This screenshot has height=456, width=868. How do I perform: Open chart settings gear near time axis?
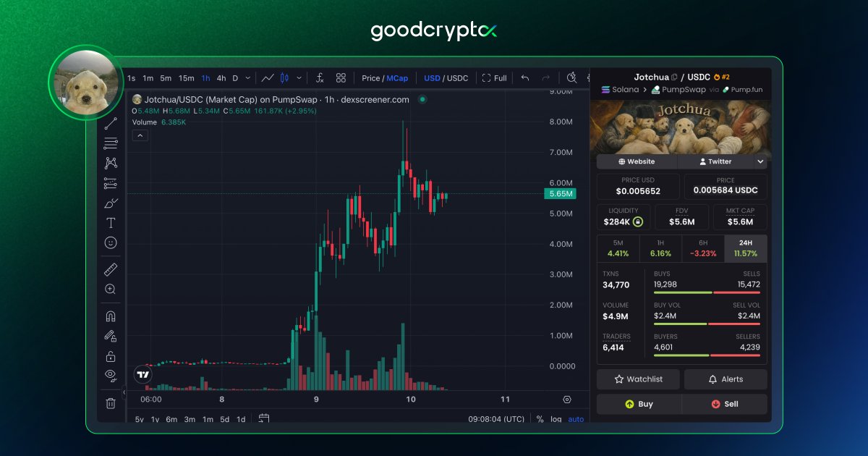[x=567, y=400]
